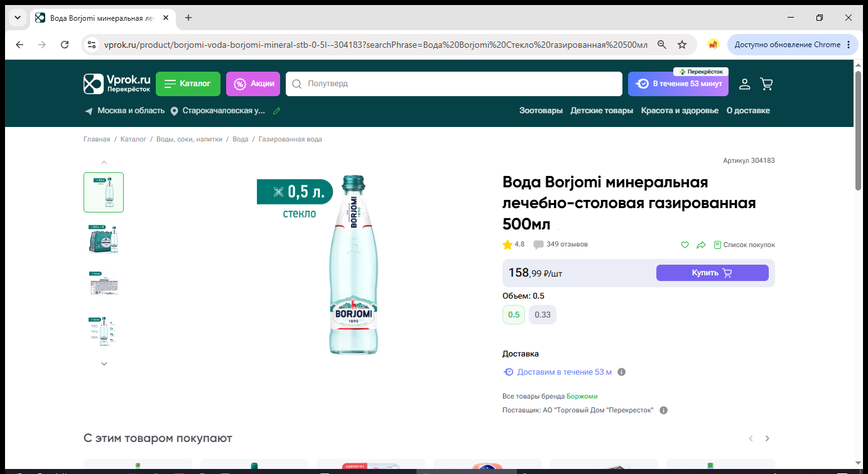Open the extension icon next to bookmark star
This screenshot has height=474, width=868.
pos(713,45)
